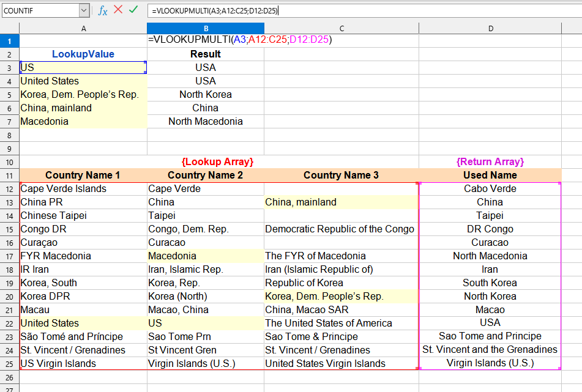Click the Select All corner box
This screenshot has width=582, height=392.
coord(10,29)
